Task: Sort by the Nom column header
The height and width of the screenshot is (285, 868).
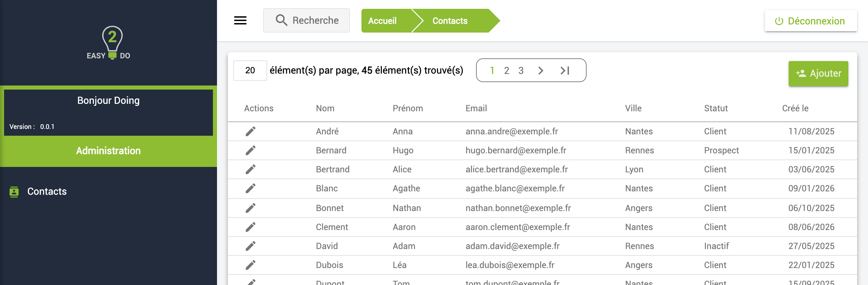Action: point(325,108)
